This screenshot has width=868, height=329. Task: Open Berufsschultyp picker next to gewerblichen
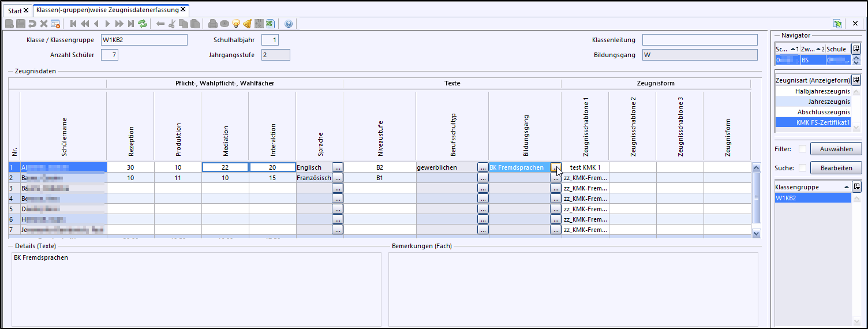(x=482, y=167)
